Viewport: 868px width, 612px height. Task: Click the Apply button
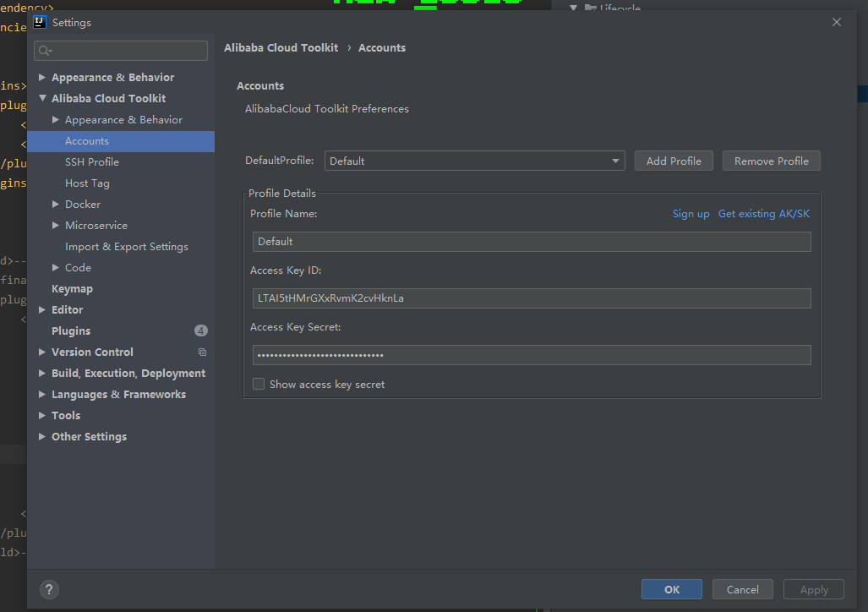[814, 589]
